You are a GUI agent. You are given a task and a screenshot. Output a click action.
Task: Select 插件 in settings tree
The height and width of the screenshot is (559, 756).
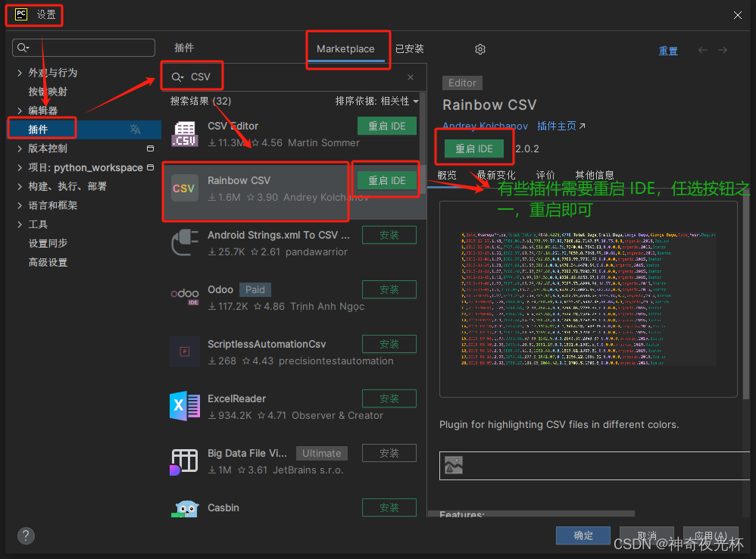click(x=83, y=130)
